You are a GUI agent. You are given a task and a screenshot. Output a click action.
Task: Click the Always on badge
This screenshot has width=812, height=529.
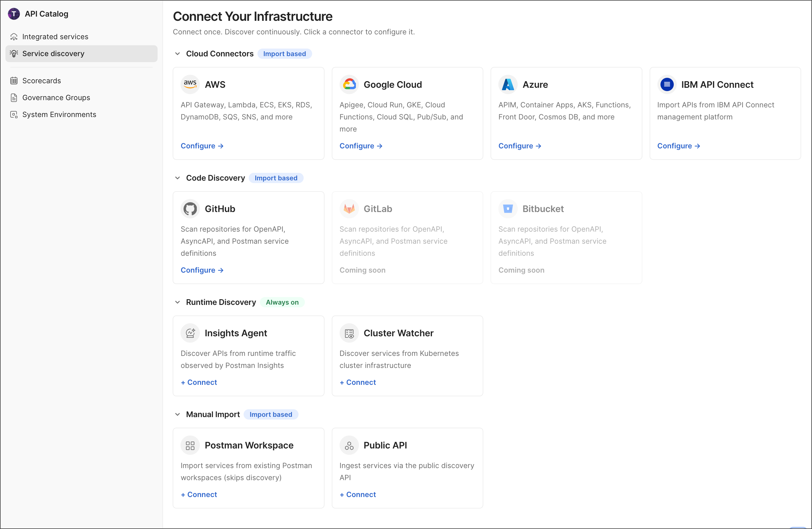point(282,302)
